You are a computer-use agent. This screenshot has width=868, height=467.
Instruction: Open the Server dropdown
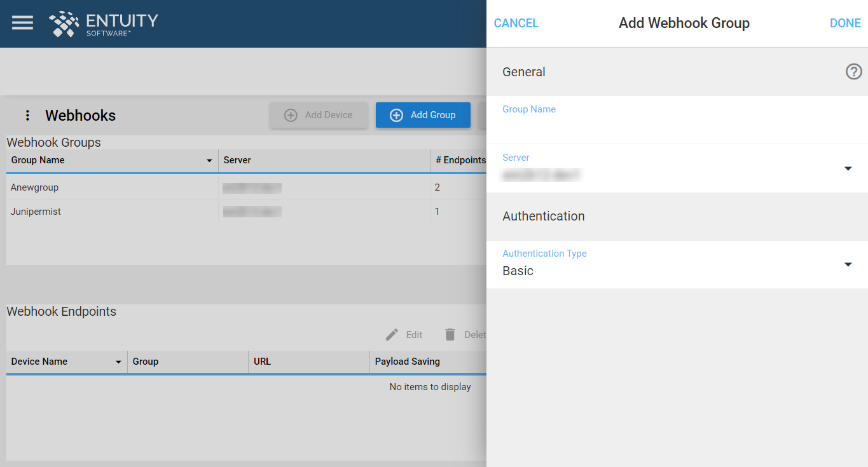[848, 168]
